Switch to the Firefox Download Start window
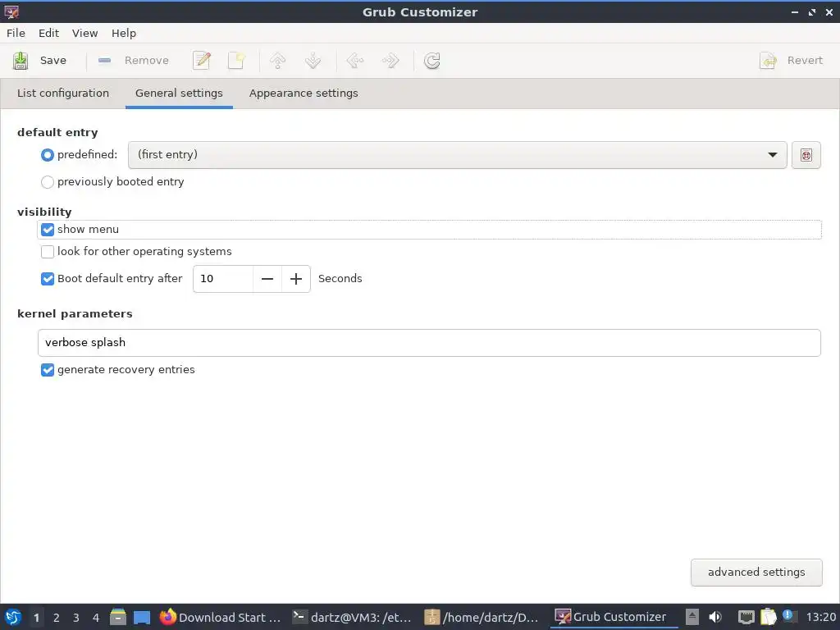This screenshot has height=630, width=840. click(221, 617)
